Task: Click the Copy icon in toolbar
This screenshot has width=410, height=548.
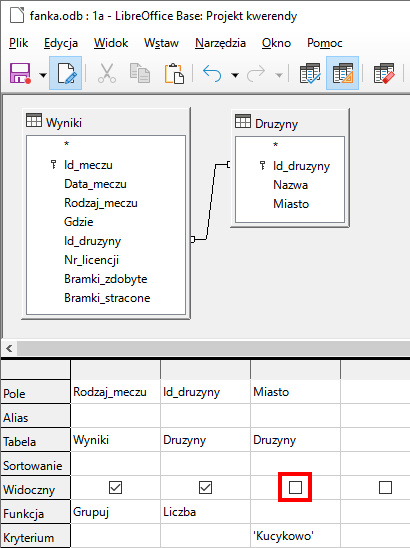Action: 140,73
